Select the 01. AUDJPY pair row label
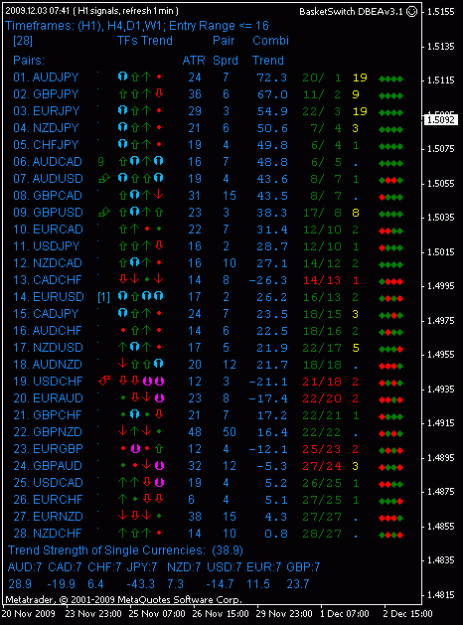Viewport: 463px width, 625px height. tap(46, 77)
